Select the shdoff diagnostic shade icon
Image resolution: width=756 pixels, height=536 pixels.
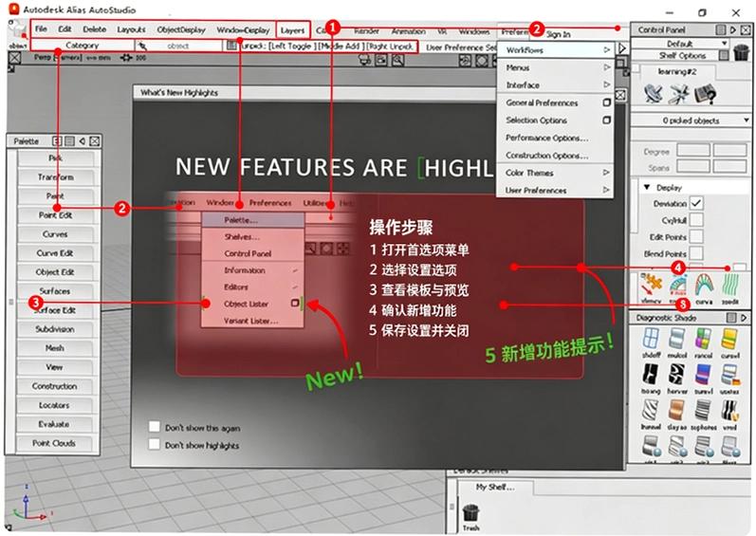[x=651, y=339]
